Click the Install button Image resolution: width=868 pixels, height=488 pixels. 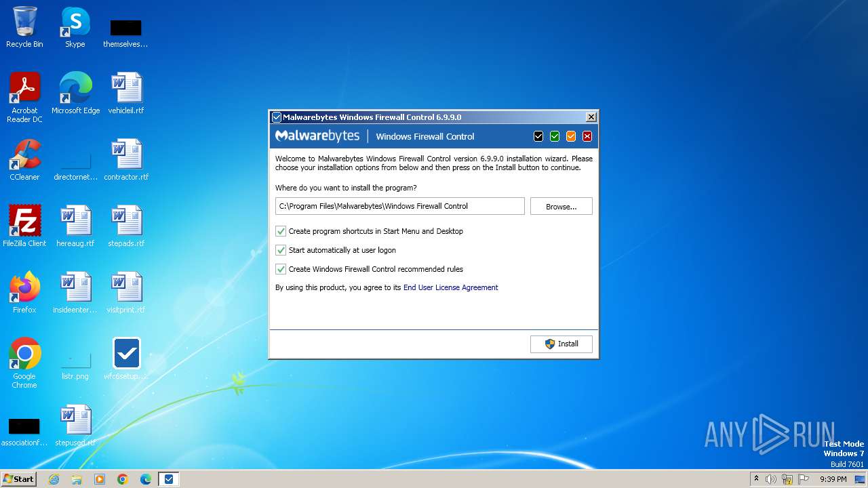point(561,344)
